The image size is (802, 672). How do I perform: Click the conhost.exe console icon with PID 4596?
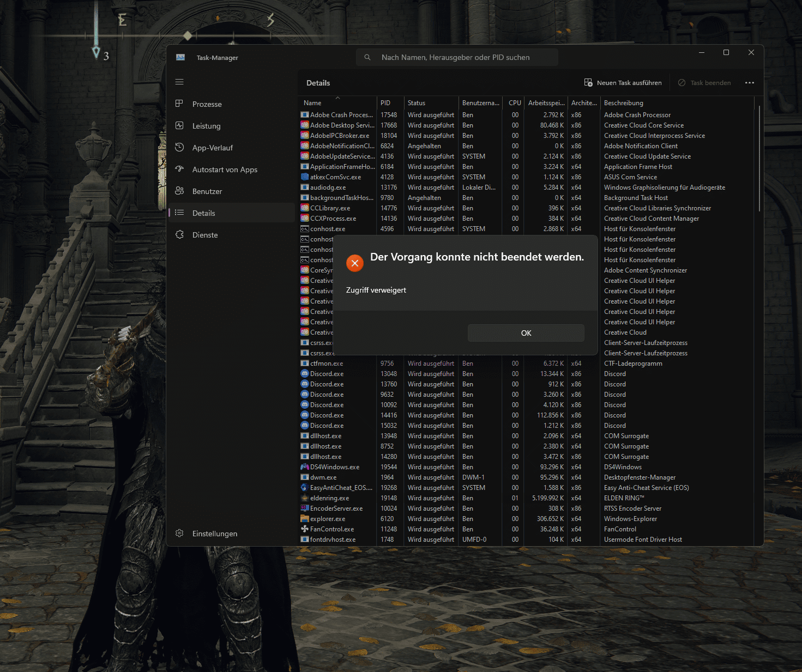coord(305,229)
